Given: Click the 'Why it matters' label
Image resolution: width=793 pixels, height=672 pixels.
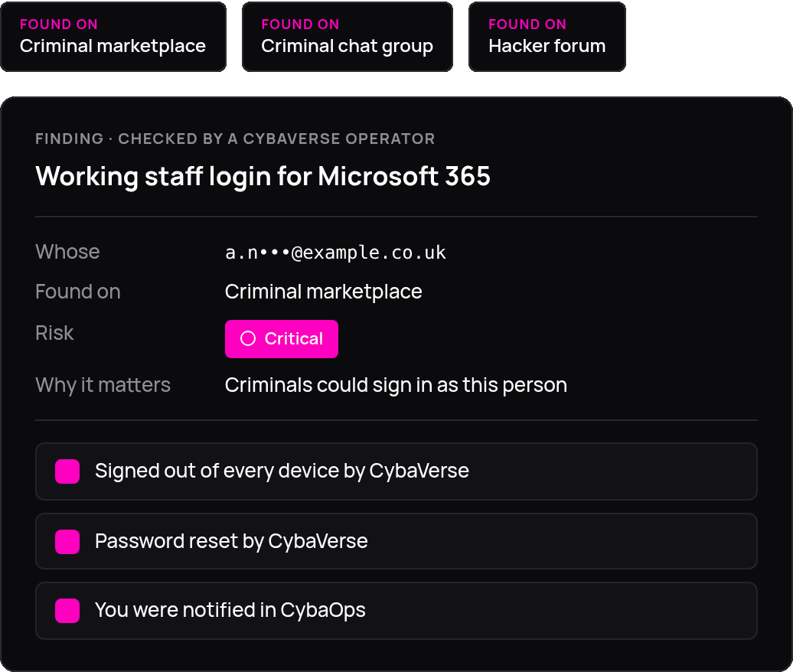Looking at the screenshot, I should 103,385.
